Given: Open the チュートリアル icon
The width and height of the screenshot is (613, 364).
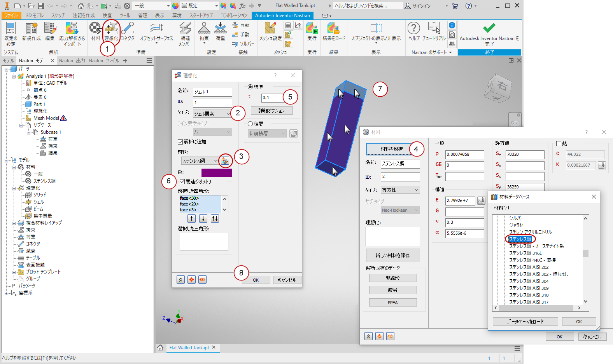Looking at the screenshot, I should tap(434, 31).
